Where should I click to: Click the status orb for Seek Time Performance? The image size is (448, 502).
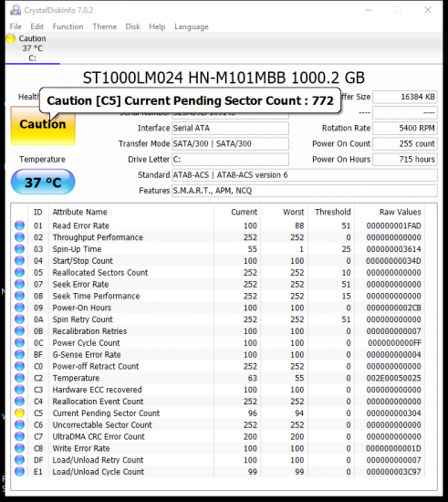[x=19, y=296]
